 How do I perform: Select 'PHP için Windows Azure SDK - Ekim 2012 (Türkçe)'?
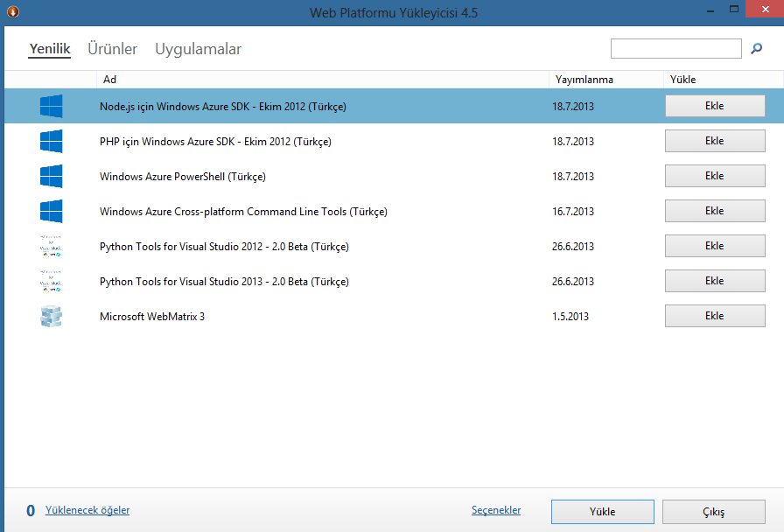tap(215, 142)
